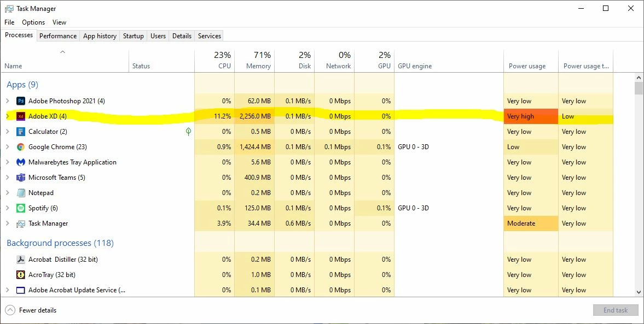Switch to the Details tab
644x324 pixels.
[182, 36]
